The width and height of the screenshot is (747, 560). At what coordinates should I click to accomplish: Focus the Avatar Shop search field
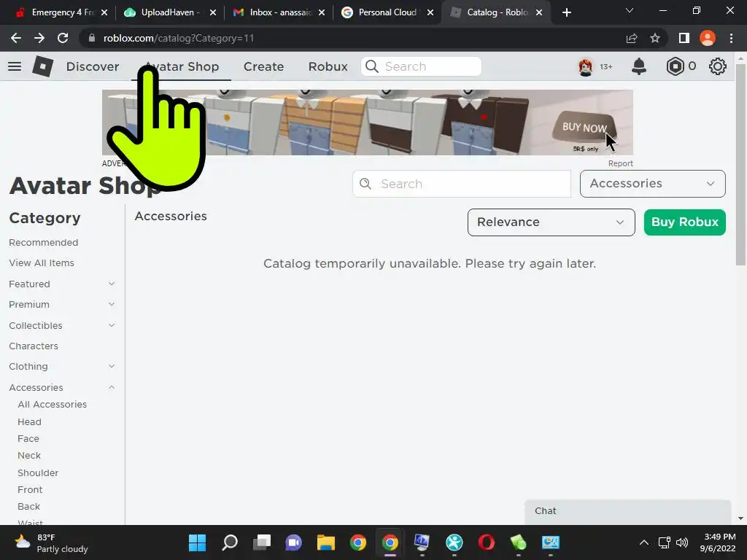pyautogui.click(x=462, y=184)
